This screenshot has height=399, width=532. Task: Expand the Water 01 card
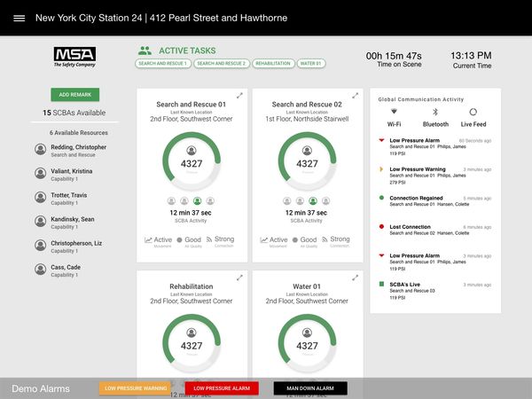355,278
